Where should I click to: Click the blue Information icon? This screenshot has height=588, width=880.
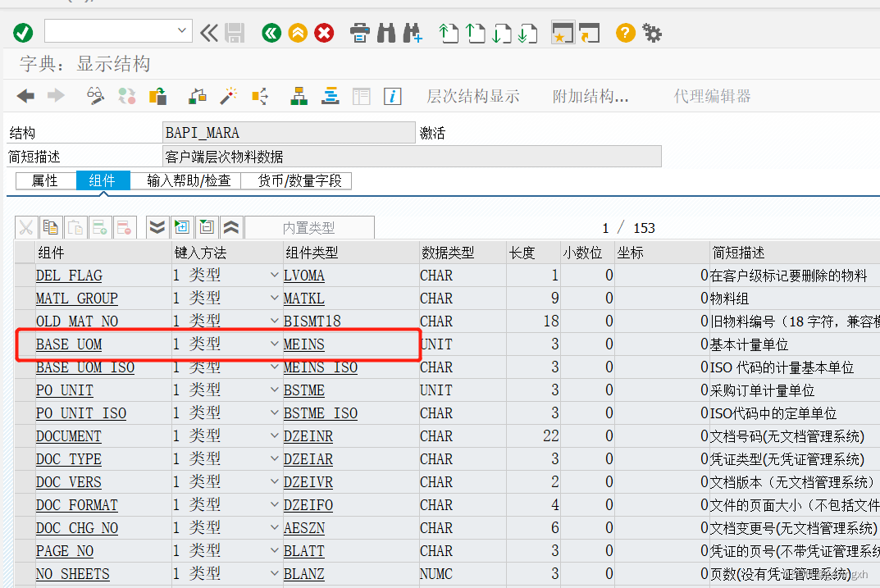pos(392,96)
